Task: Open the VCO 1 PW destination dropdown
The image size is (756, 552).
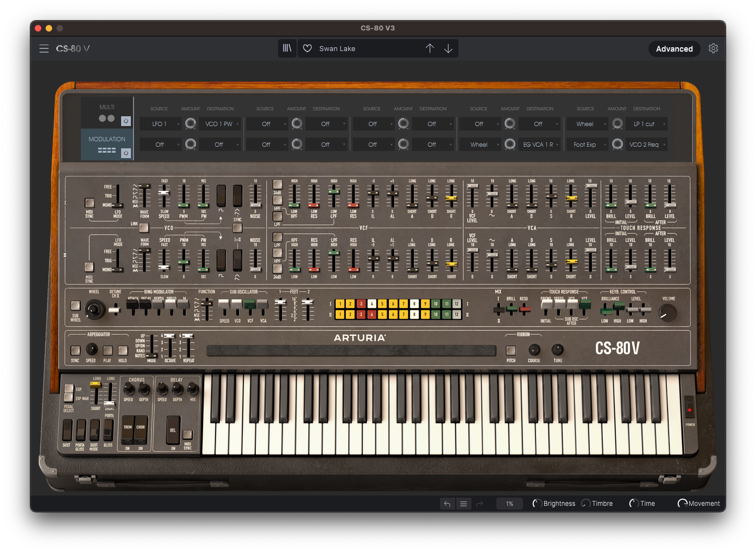Action: pyautogui.click(x=220, y=124)
